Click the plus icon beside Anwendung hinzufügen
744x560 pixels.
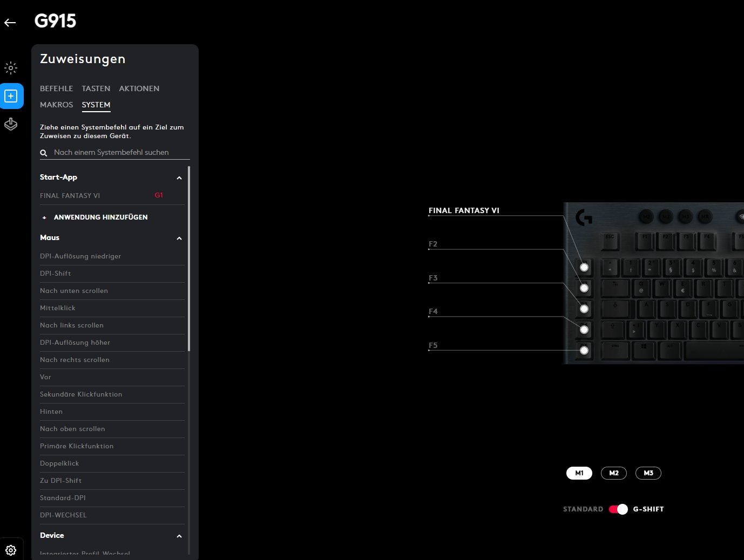point(44,217)
